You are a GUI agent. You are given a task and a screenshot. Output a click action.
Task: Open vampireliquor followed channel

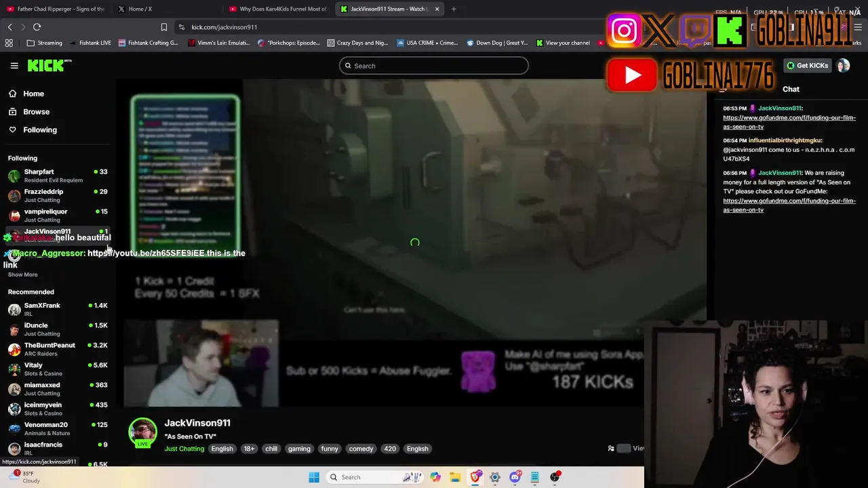[58, 215]
